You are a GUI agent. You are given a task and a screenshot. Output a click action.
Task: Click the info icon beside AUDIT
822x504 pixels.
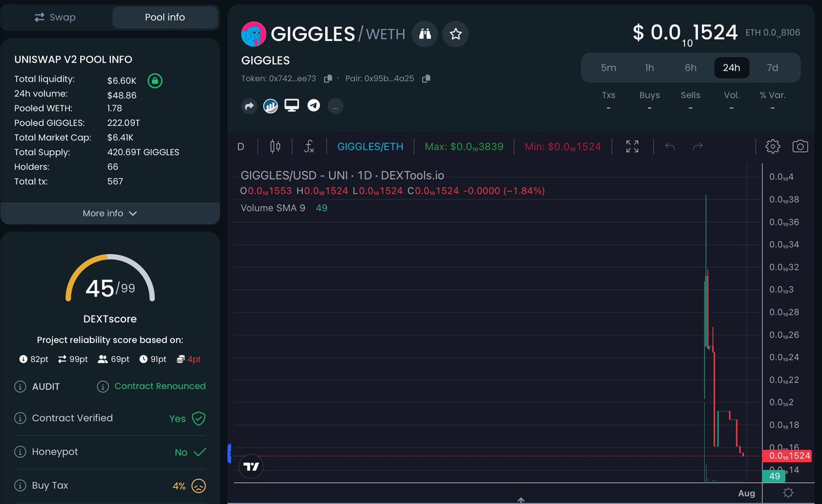click(21, 387)
